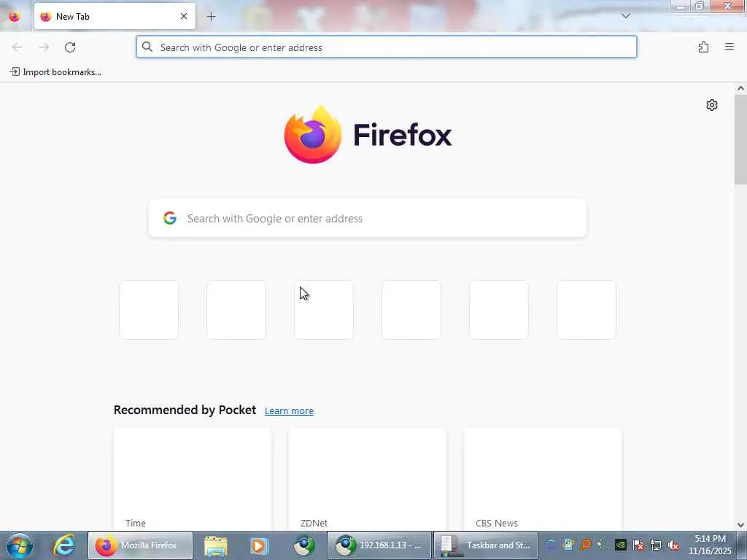Select the New Tab tab

pos(115,16)
